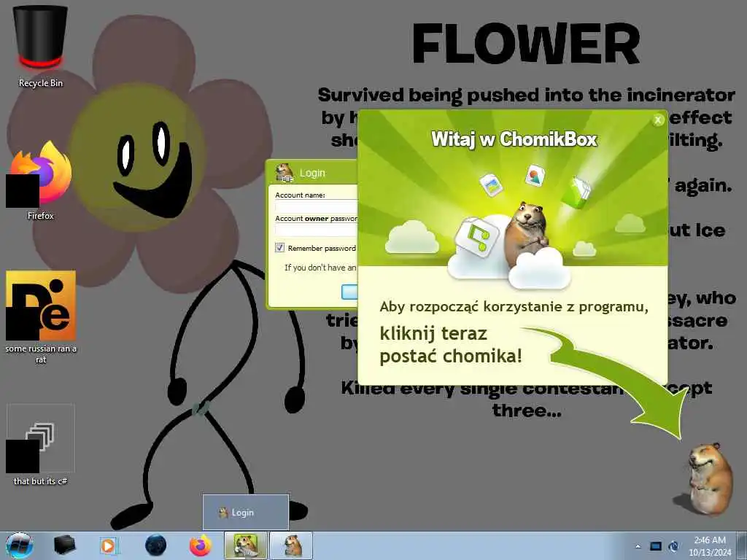The height and width of the screenshot is (560, 747).
Task: Click the round blue system tray icon
Action: (673, 546)
